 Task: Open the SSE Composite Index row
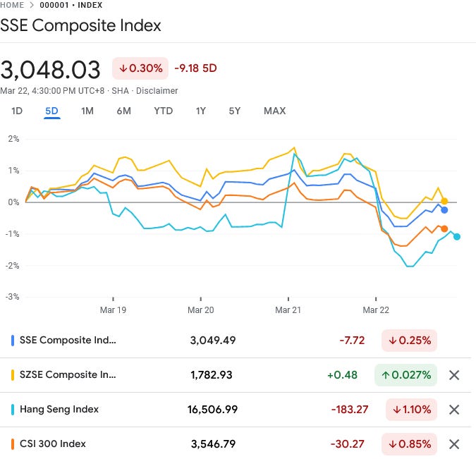[x=236, y=341]
